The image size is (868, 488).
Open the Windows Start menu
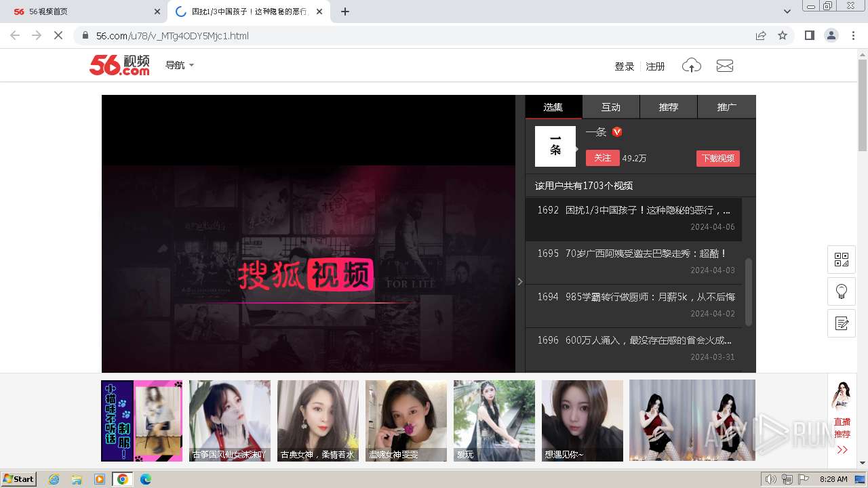[x=19, y=479]
